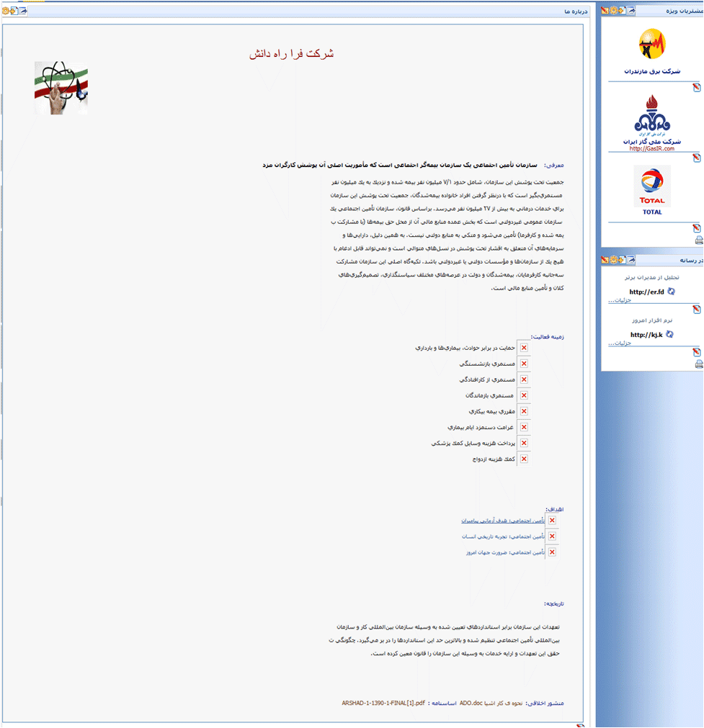
Task: Click TOTAL company name text
Action: [652, 212]
